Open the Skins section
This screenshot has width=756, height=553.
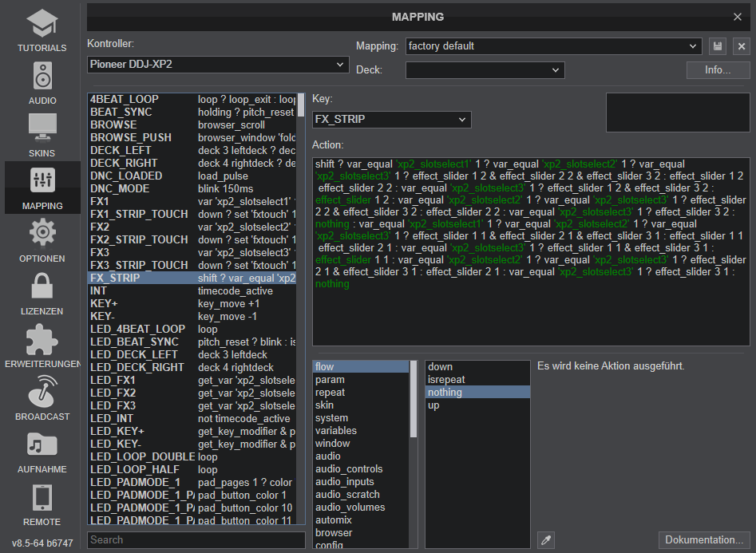click(x=42, y=135)
